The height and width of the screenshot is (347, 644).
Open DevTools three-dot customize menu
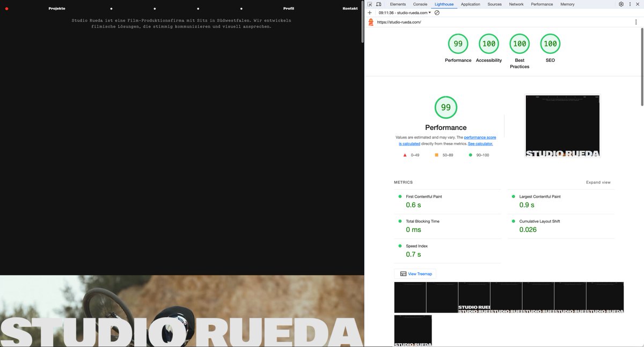(630, 4)
